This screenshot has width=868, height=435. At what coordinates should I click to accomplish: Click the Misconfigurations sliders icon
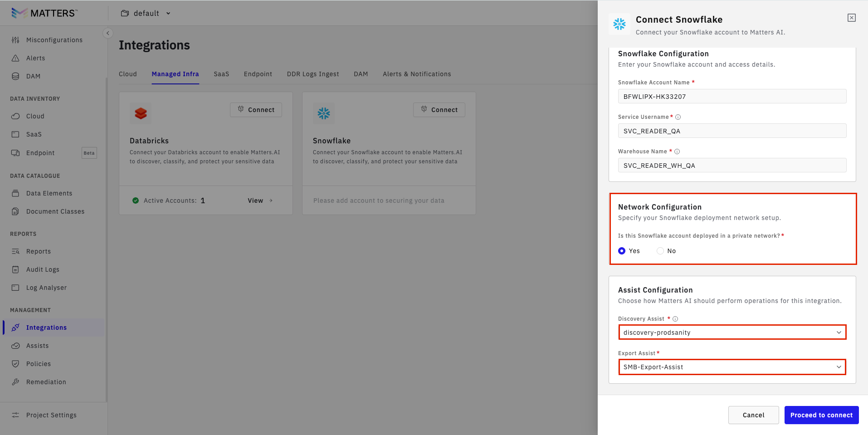pyautogui.click(x=15, y=40)
